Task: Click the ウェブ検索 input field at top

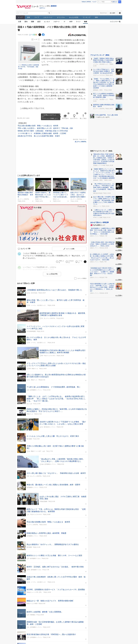Action: (104, 2)
